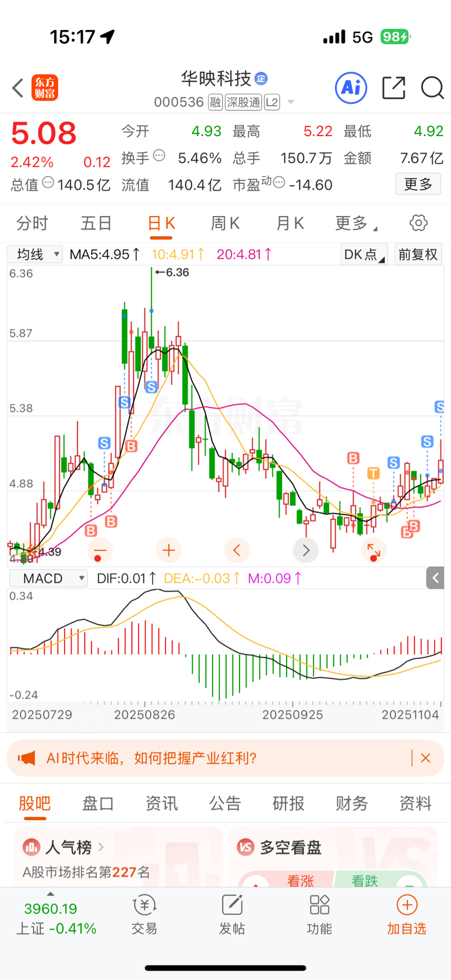Viewport: 451px width, 980px height.
Task: Tap the orange T marker on chart
Action: click(x=373, y=473)
